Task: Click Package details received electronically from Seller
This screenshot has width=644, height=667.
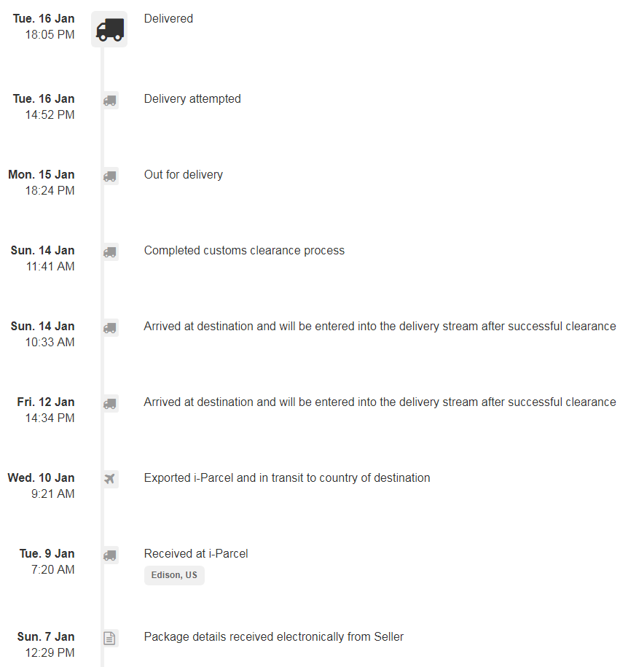Action: pos(274,637)
